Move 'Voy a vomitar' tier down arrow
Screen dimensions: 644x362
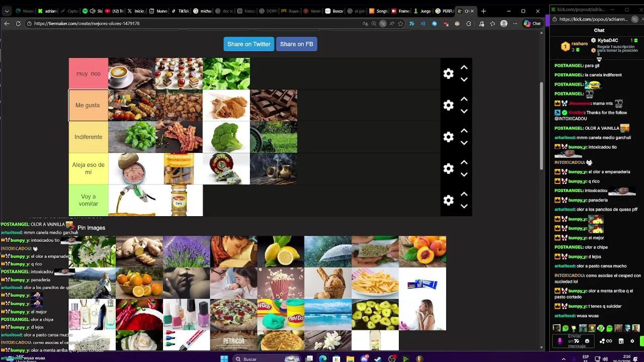pyautogui.click(x=464, y=206)
